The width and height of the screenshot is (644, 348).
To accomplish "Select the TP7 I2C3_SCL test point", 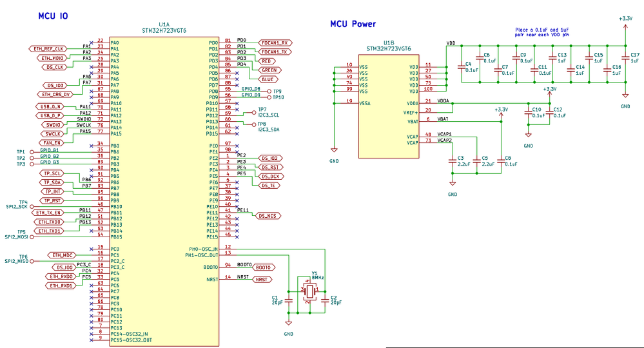I will [254, 112].
